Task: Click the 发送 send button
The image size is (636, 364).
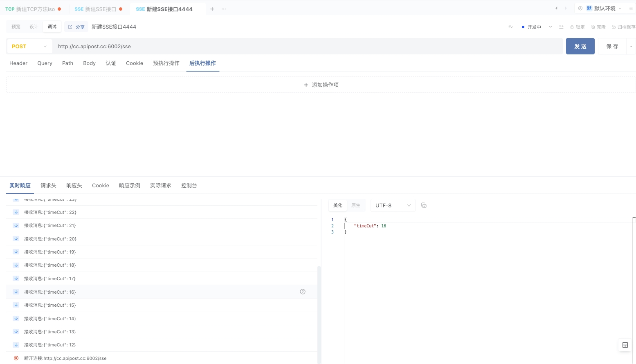Action: pyautogui.click(x=580, y=46)
